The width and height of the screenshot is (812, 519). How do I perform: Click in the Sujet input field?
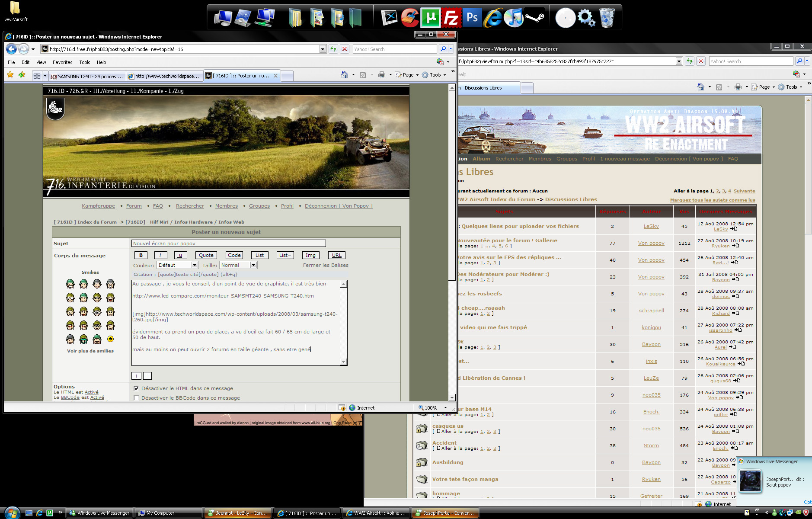click(228, 243)
